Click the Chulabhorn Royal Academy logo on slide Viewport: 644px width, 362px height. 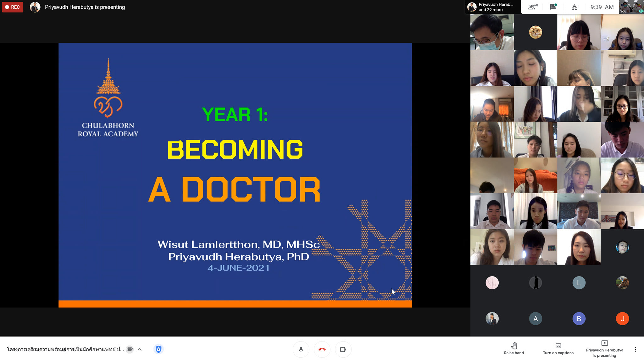pyautogui.click(x=108, y=98)
